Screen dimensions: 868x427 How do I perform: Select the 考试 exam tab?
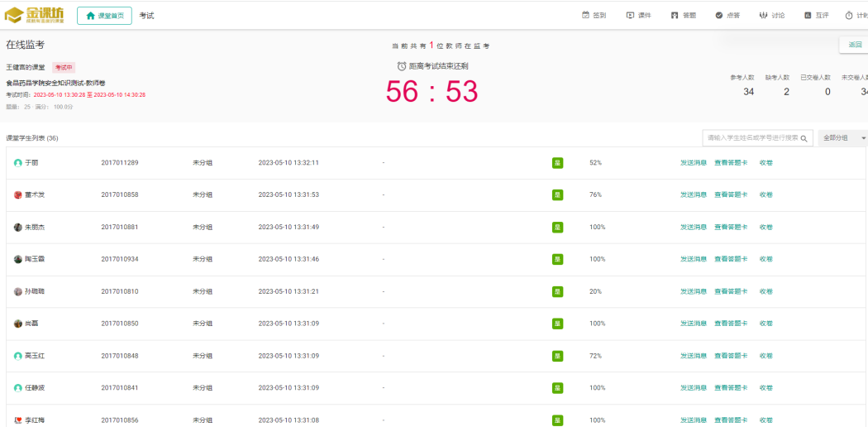[x=146, y=16]
